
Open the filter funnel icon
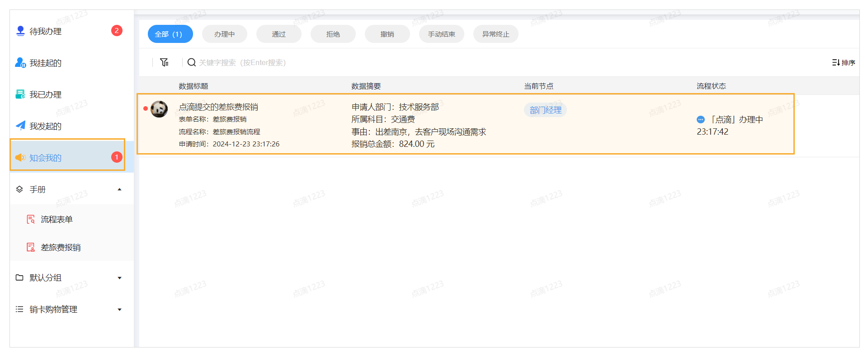pos(165,62)
